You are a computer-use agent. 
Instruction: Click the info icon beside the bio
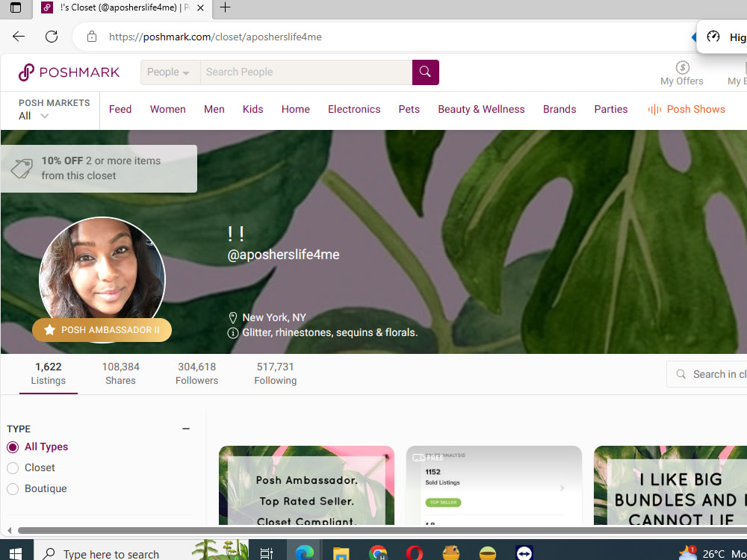point(233,333)
